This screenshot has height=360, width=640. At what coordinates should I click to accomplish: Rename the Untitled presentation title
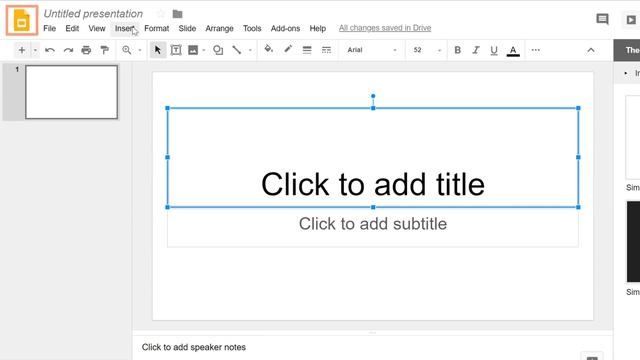coord(93,14)
